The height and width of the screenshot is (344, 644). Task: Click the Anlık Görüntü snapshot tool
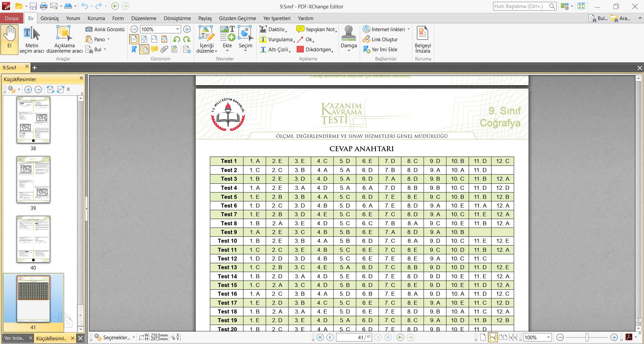[105, 30]
